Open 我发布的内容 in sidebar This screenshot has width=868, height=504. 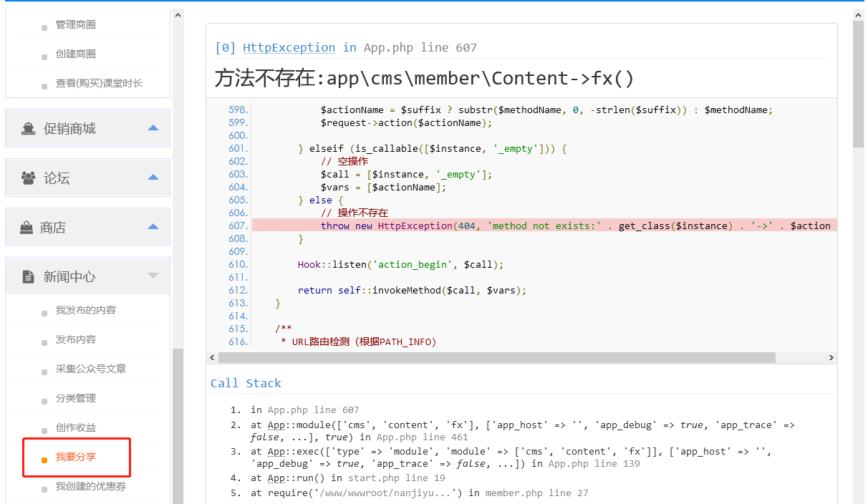click(x=86, y=310)
